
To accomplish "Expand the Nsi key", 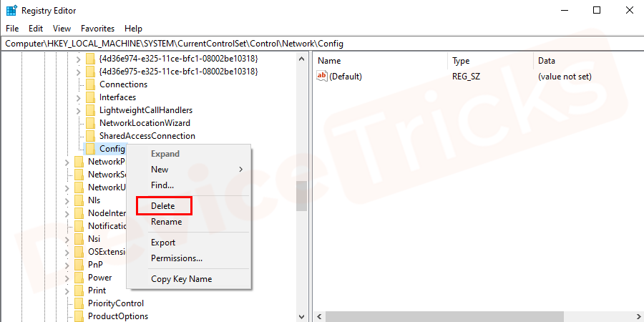I will (67, 240).
